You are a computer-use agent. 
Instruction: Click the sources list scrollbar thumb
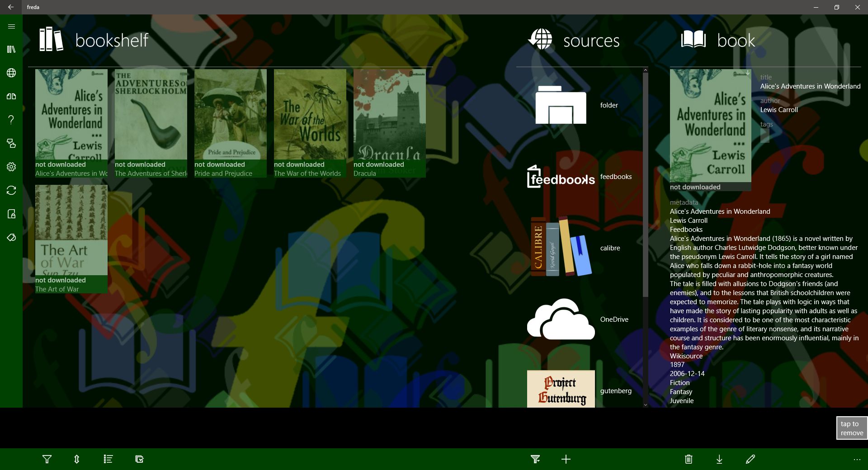click(645, 184)
